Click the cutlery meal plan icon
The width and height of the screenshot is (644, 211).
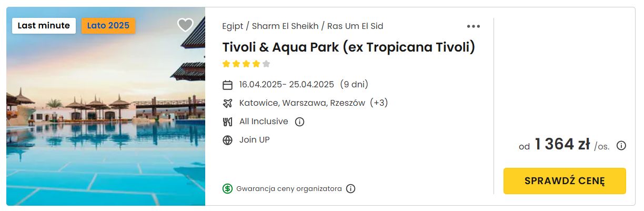(227, 122)
